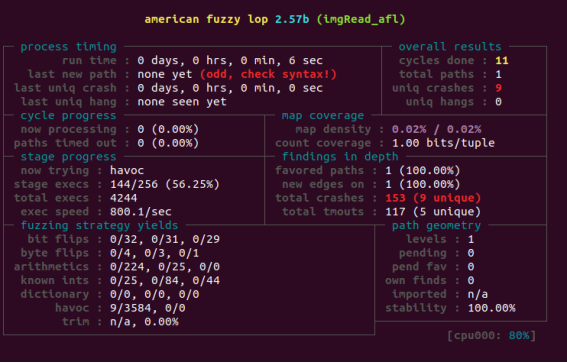
Task: Click the 'uniq hangs' label
Action: 440,102
